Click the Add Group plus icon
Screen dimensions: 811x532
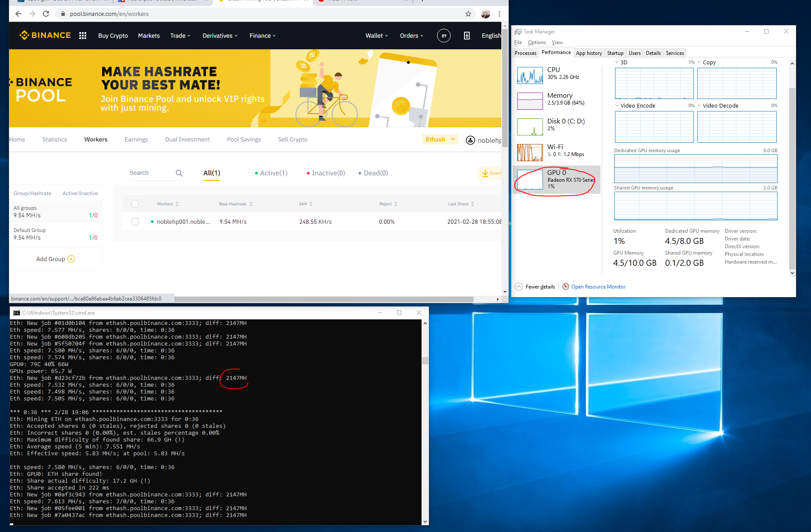click(x=71, y=259)
